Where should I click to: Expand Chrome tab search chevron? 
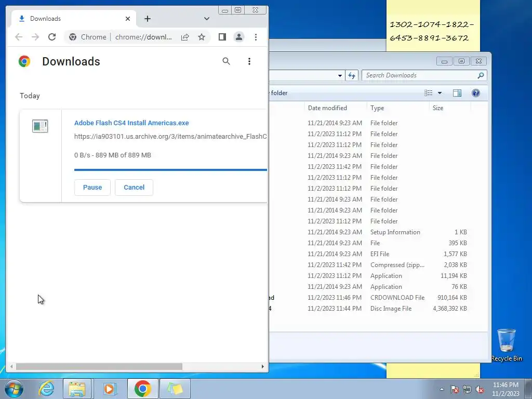pyautogui.click(x=207, y=19)
